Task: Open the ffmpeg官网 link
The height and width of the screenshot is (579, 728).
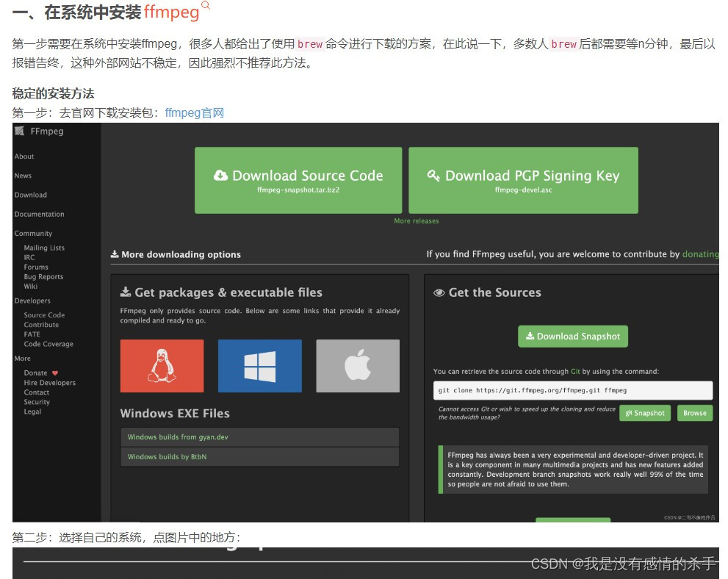Action: coord(195,113)
